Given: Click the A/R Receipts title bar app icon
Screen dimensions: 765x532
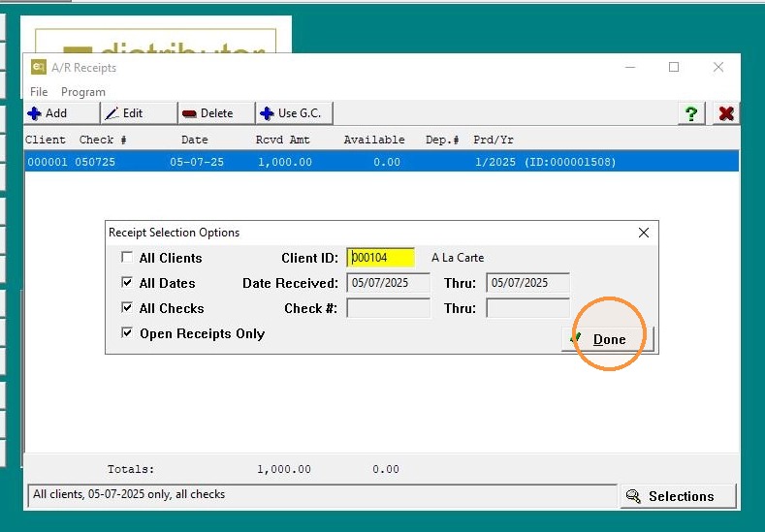Looking at the screenshot, I should pyautogui.click(x=38, y=67).
